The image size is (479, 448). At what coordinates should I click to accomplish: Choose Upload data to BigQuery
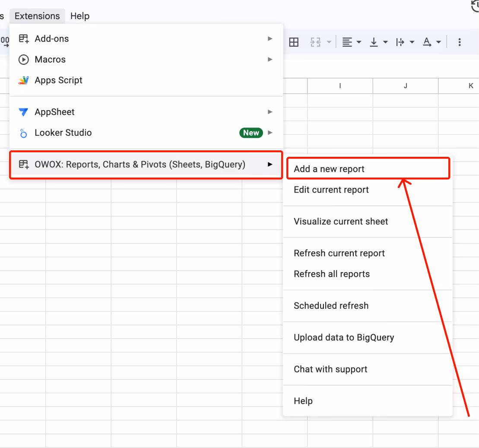(368, 338)
